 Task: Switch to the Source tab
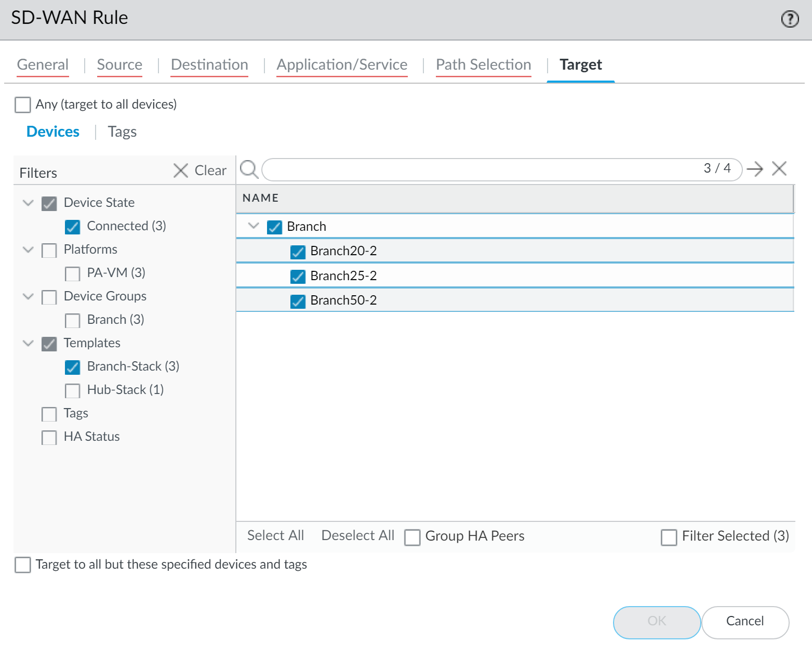click(x=119, y=64)
